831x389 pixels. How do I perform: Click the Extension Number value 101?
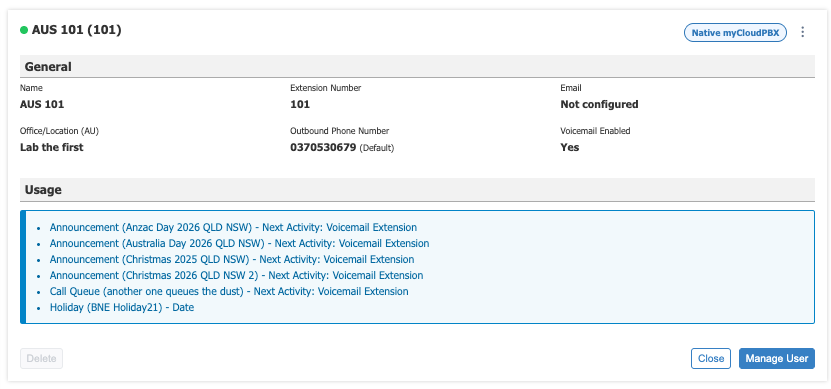tap(300, 104)
